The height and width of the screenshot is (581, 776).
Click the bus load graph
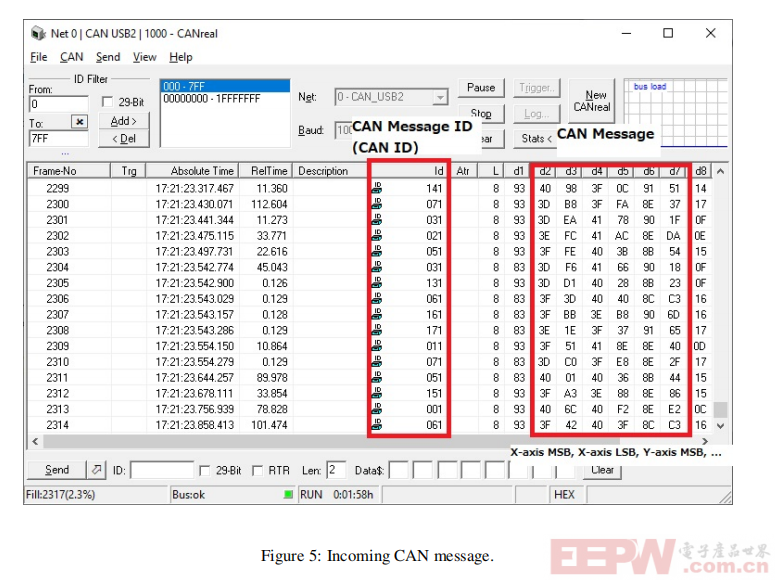tap(675, 113)
